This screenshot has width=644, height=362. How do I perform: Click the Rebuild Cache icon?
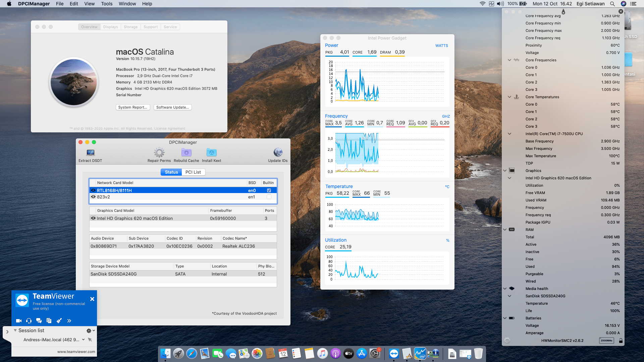click(186, 153)
